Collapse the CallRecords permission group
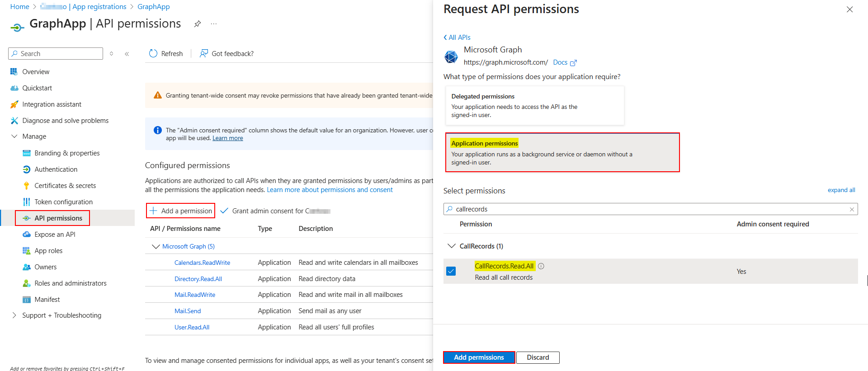The width and height of the screenshot is (868, 371). point(451,246)
